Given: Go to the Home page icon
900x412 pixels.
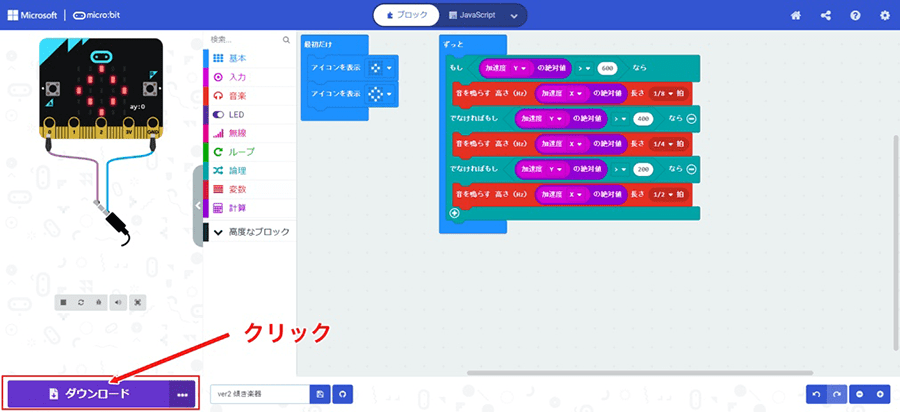Looking at the screenshot, I should point(796,15).
